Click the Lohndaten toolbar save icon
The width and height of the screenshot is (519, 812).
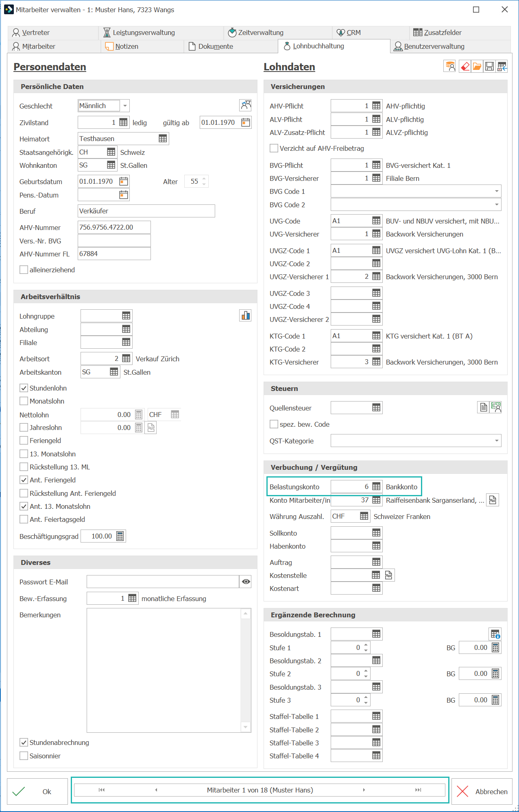tap(490, 66)
